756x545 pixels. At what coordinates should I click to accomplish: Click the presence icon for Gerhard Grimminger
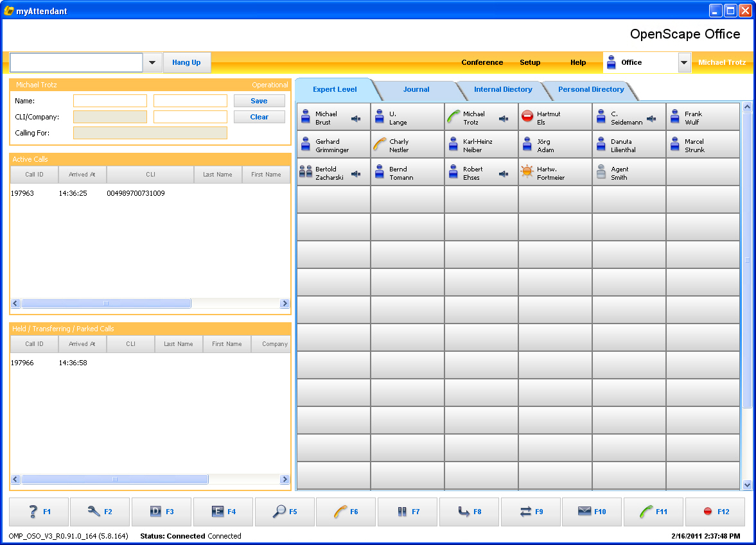click(306, 144)
